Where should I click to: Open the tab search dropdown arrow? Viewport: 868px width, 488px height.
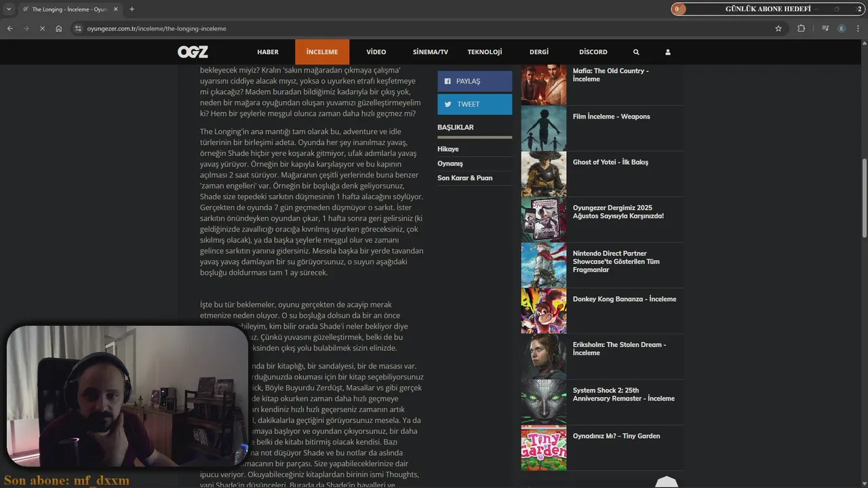(x=9, y=9)
